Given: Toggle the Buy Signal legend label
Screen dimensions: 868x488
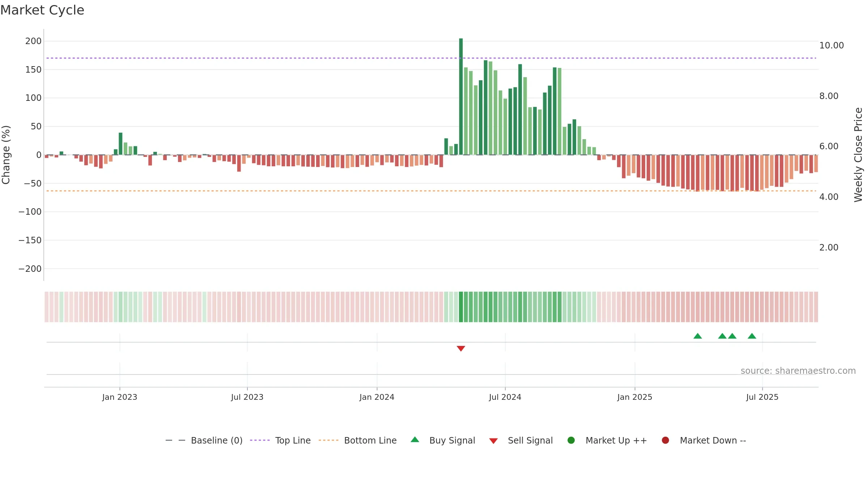Looking at the screenshot, I should coord(452,441).
